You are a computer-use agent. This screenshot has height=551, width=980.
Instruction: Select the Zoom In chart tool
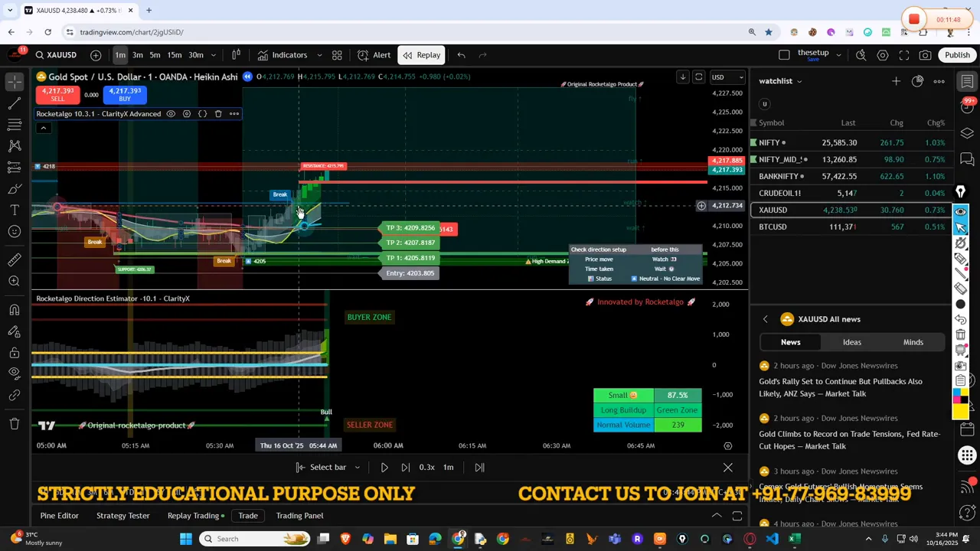(14, 280)
